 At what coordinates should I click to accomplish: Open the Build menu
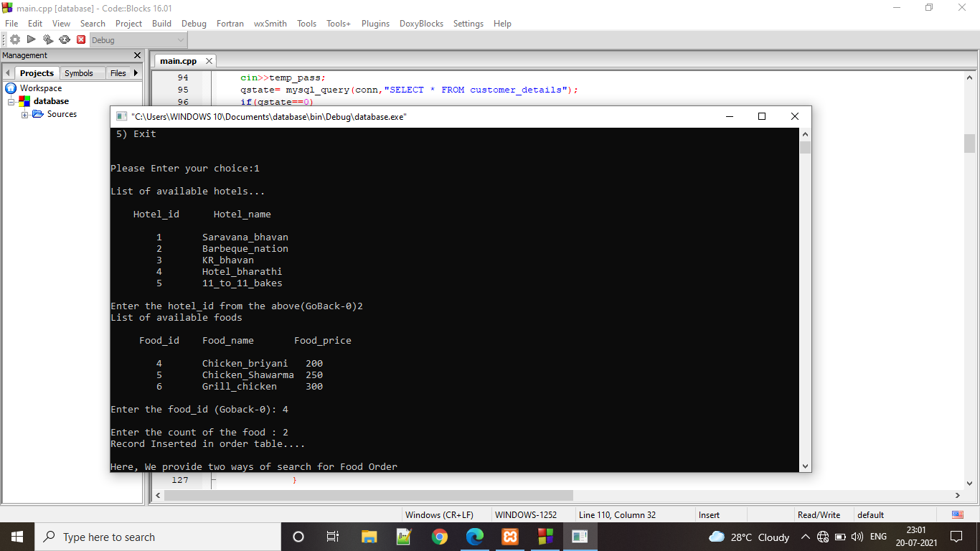(x=162, y=24)
